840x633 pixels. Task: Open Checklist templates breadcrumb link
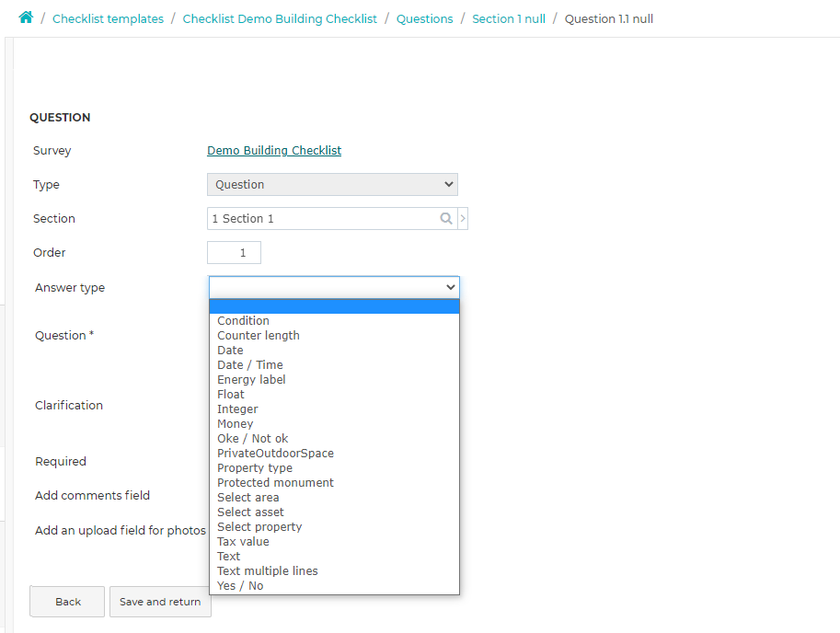click(x=108, y=18)
